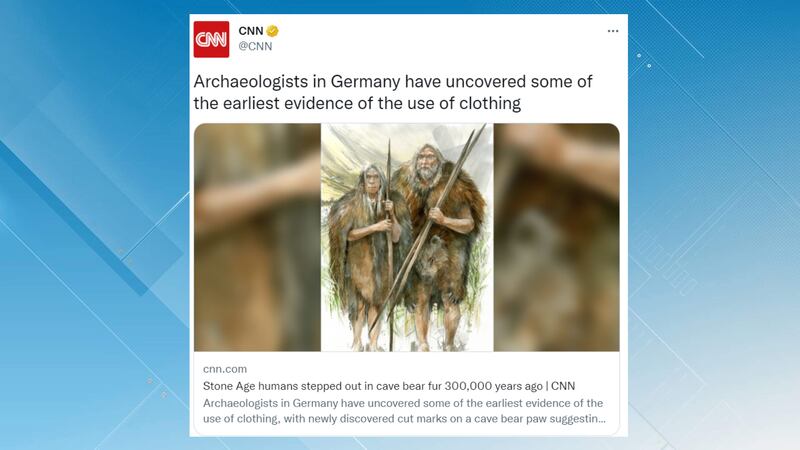Click the red CNN logo avatar

(211, 39)
